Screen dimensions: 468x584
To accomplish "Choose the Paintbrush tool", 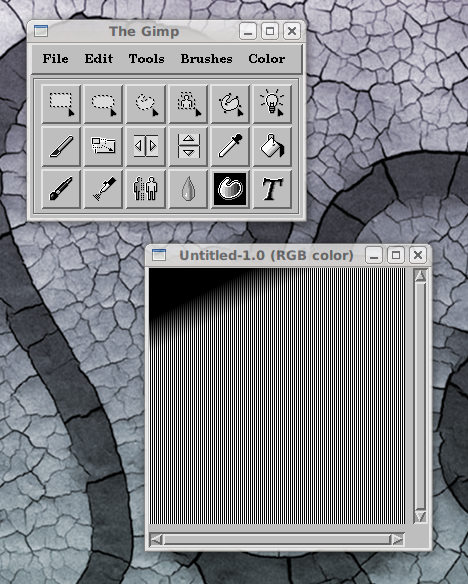I will point(61,189).
